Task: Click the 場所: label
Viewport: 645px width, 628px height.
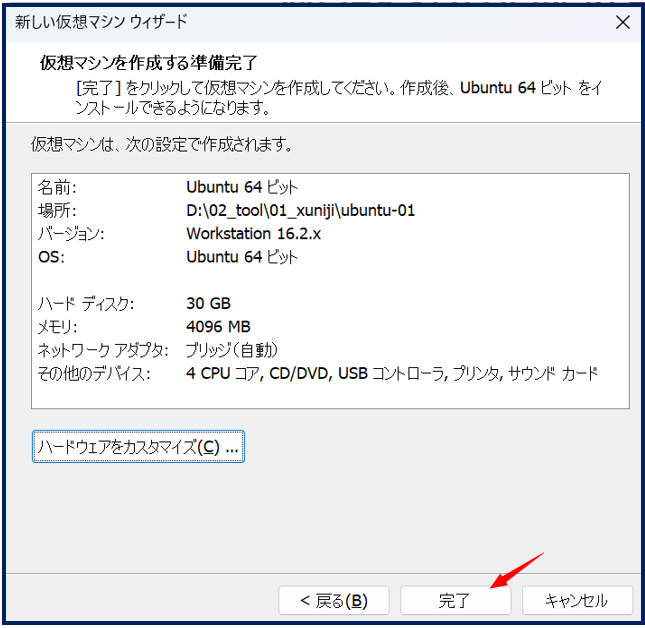Action: click(57, 211)
